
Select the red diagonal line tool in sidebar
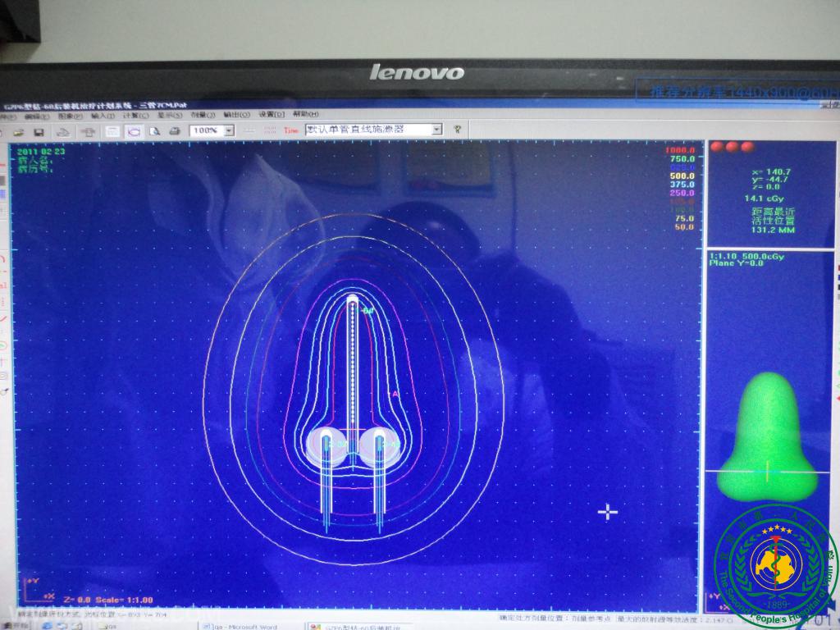[x=4, y=317]
